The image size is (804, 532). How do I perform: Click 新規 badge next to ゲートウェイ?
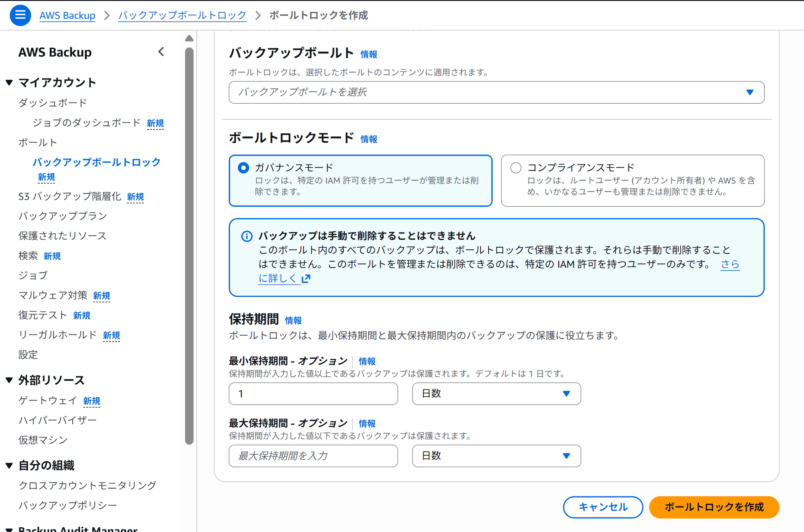(x=92, y=401)
